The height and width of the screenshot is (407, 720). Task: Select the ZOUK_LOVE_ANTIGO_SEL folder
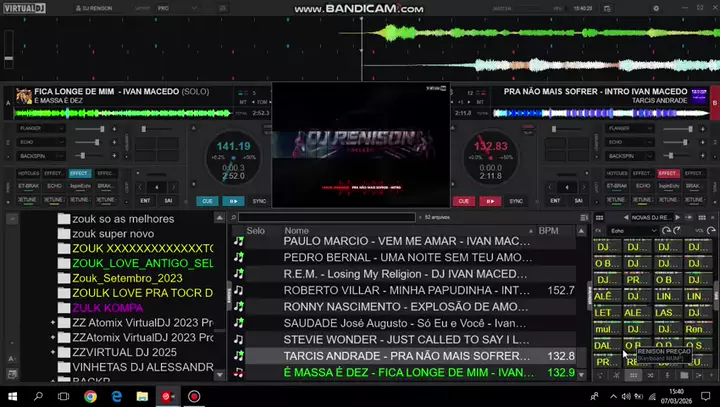[142, 263]
